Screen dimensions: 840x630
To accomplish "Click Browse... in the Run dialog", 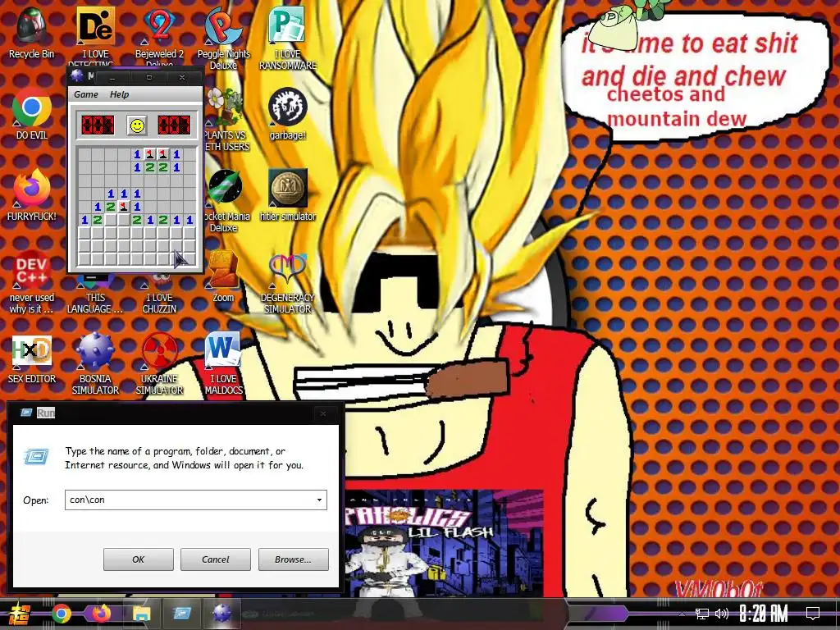I will (293, 559).
